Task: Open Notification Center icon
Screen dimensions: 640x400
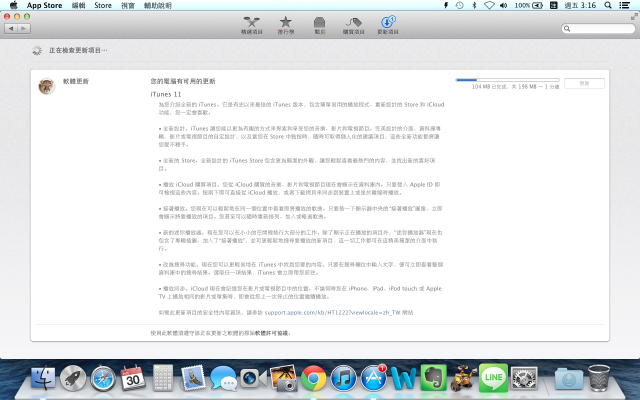Action: click(x=624, y=5)
